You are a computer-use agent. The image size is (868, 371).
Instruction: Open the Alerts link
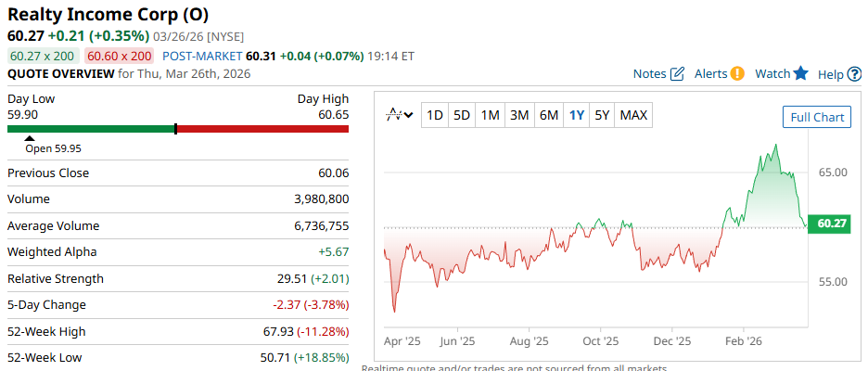[x=710, y=74]
